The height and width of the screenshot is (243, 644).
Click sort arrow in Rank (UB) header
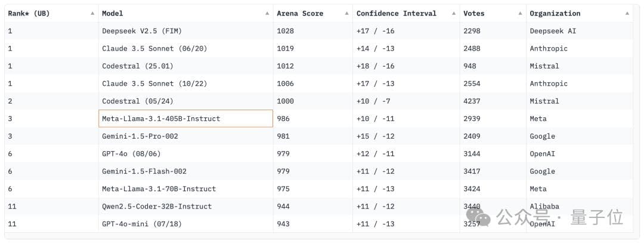point(92,13)
